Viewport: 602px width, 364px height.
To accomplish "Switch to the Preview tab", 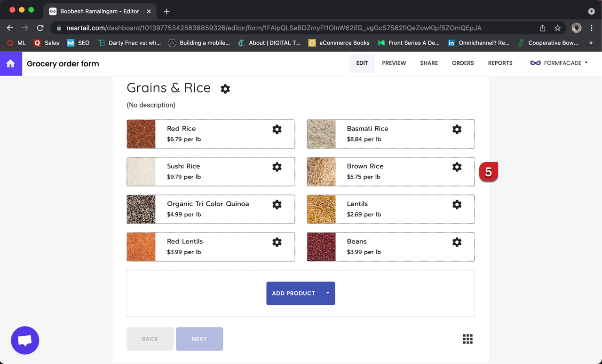I will click(394, 63).
